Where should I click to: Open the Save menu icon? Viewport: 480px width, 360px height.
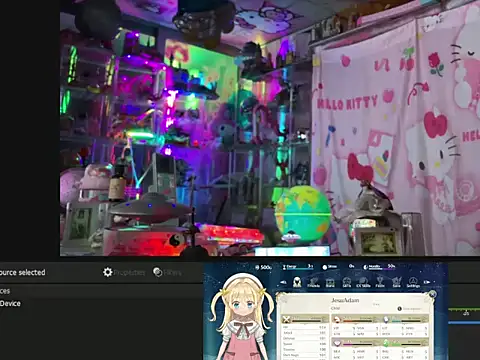click(x=396, y=283)
